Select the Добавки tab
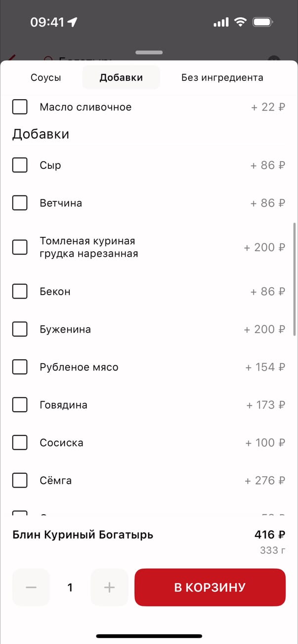Screen dimensions: 298x644 (121, 77)
